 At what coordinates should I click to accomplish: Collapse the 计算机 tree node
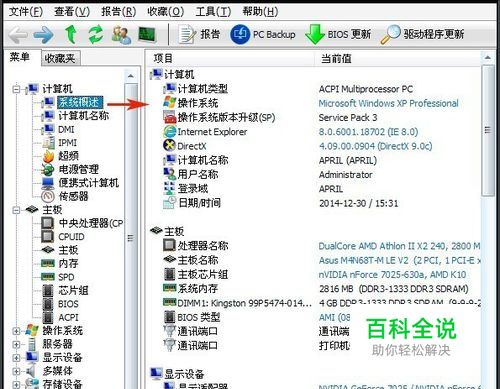pyautogui.click(x=16, y=89)
